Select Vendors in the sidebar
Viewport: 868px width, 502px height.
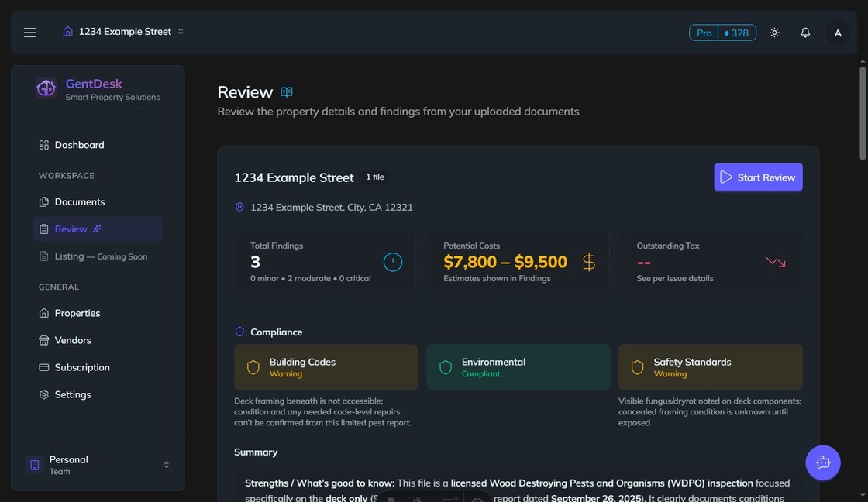[x=73, y=340]
